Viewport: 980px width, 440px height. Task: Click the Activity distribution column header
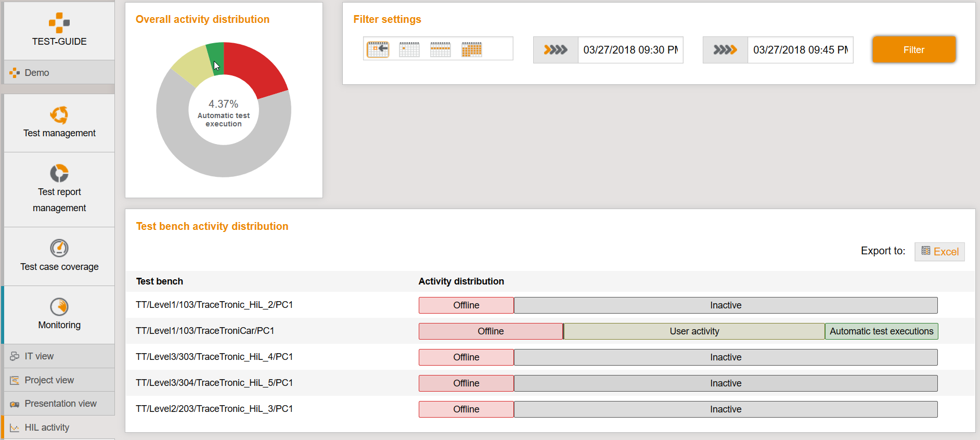pyautogui.click(x=461, y=281)
